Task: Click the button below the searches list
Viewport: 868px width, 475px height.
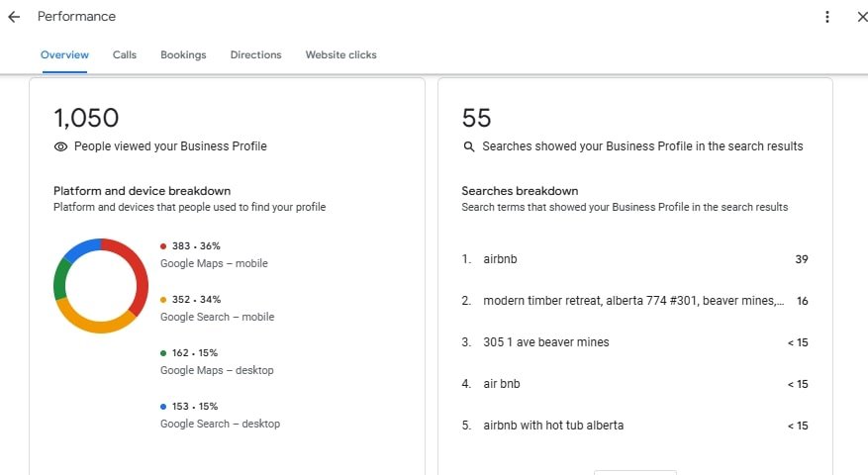Action: (x=634, y=472)
